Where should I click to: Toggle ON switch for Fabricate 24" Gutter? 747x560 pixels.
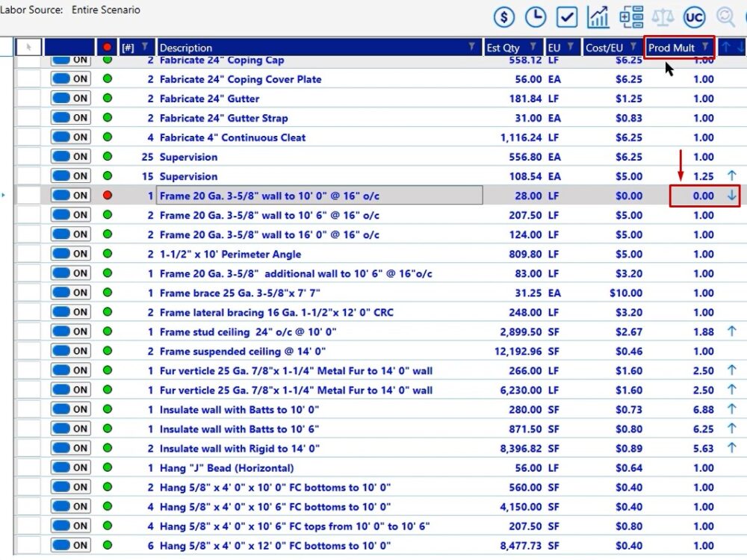[71, 99]
